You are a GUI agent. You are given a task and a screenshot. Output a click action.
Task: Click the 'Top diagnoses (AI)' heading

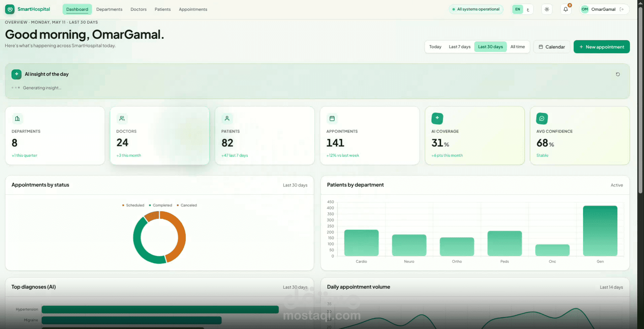[34, 287]
